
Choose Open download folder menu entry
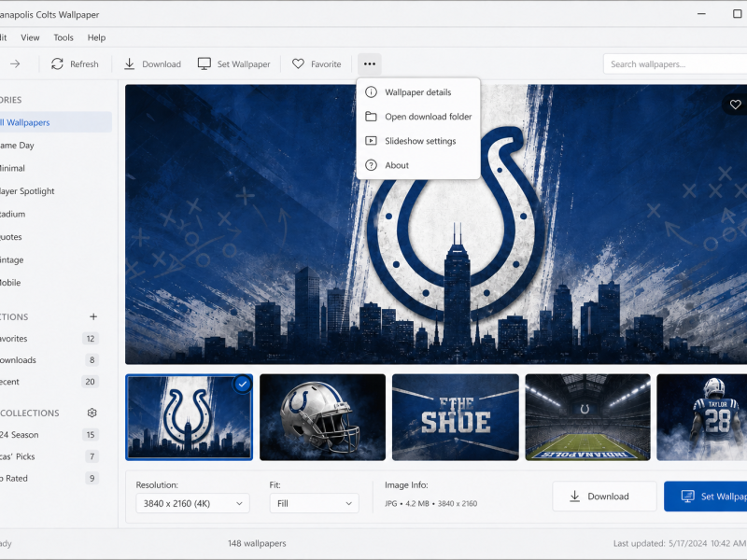click(418, 116)
